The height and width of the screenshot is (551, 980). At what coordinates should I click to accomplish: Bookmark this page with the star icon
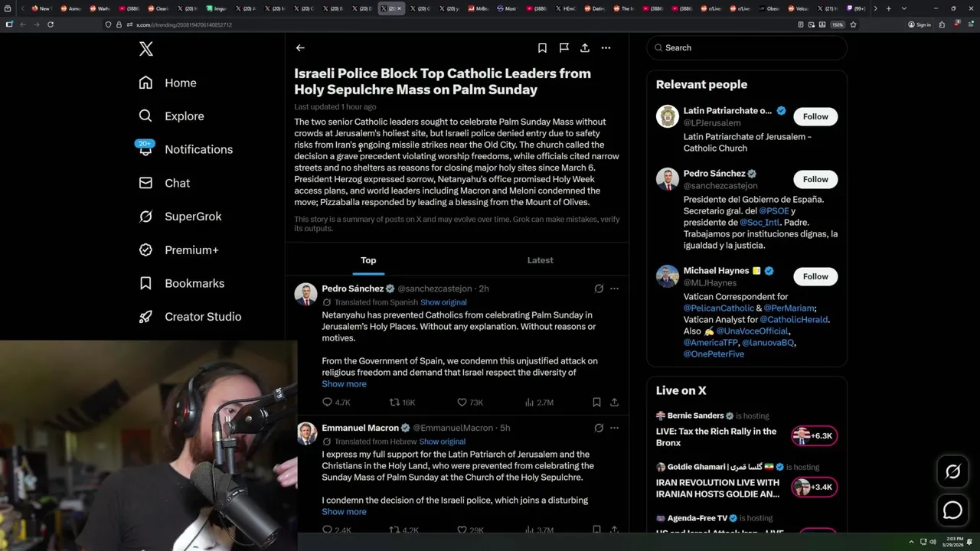click(x=853, y=24)
